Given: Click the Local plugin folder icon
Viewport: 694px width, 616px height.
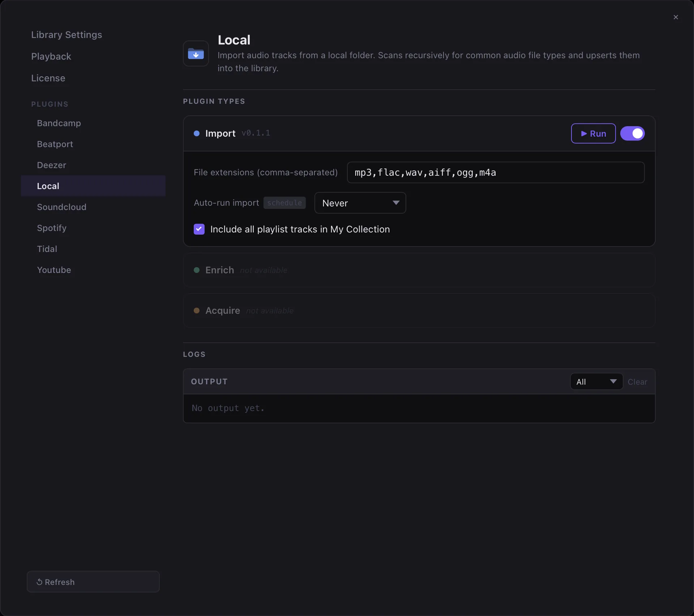Looking at the screenshot, I should 196,54.
